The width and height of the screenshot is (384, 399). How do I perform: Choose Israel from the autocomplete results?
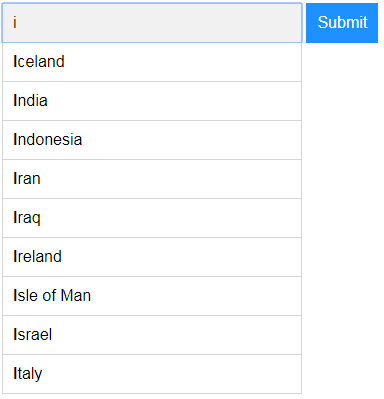[x=152, y=335]
